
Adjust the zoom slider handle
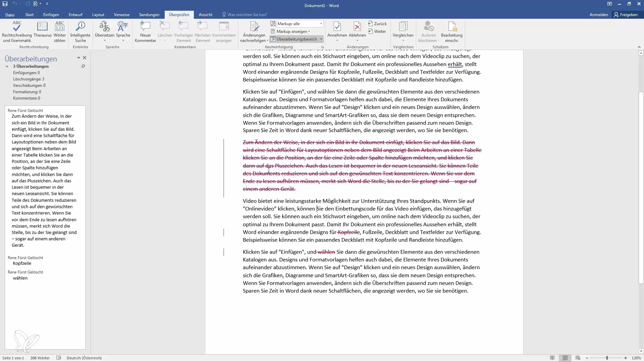[x=607, y=358]
